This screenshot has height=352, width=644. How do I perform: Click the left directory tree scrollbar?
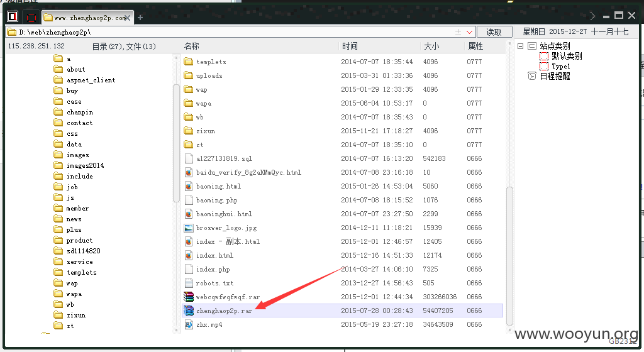pos(176,143)
